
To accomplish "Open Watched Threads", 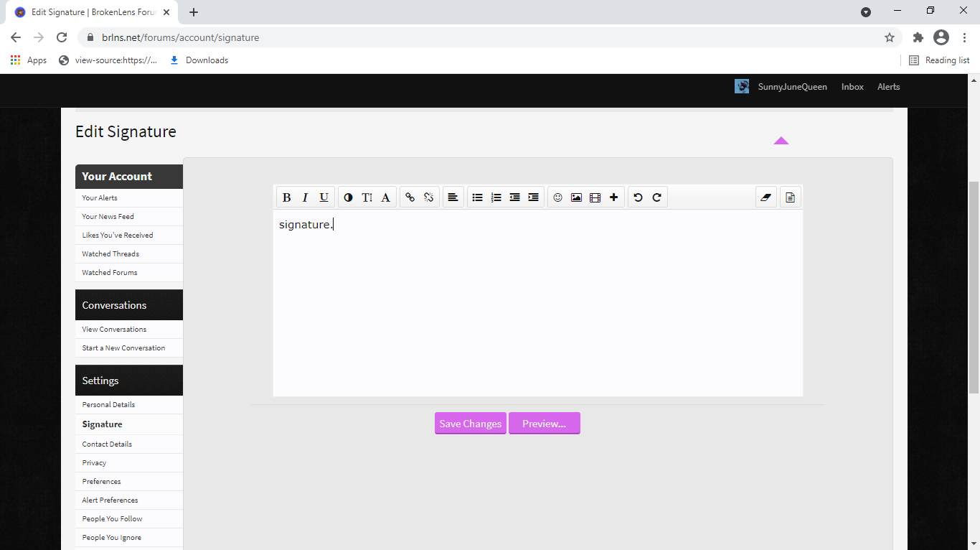I will [x=129, y=254].
